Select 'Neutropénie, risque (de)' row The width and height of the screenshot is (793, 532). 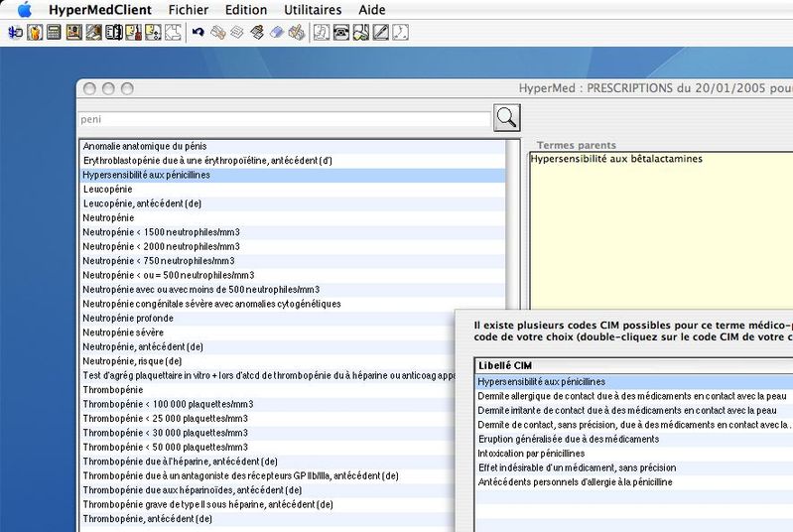(x=268, y=361)
